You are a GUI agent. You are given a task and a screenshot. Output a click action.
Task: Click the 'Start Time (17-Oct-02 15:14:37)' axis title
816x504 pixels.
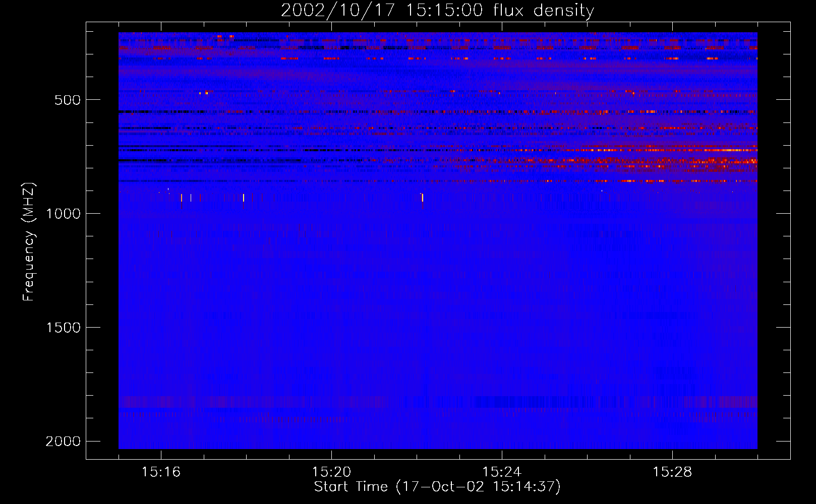(437, 487)
